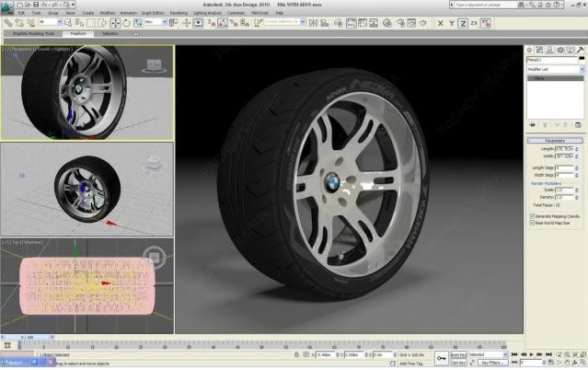Click the Go to Start playback button
Viewport: 588px width, 370px height.
(x=515, y=354)
